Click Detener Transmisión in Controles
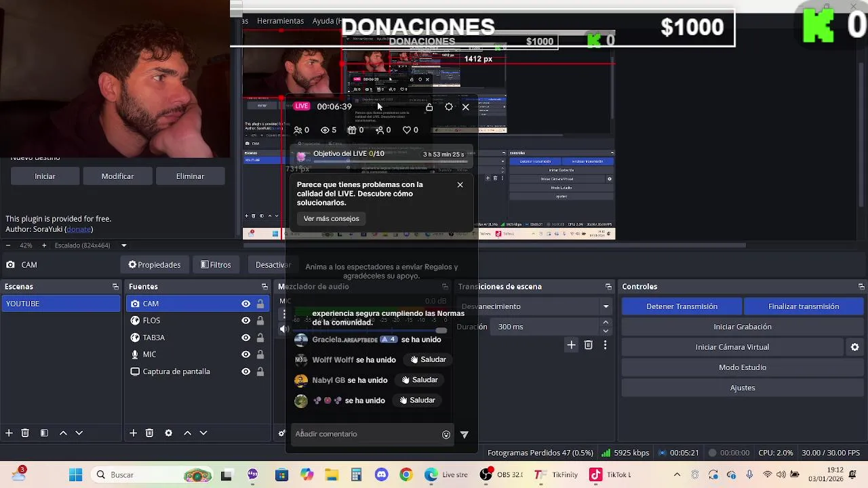This screenshot has height=488, width=868. click(x=682, y=306)
